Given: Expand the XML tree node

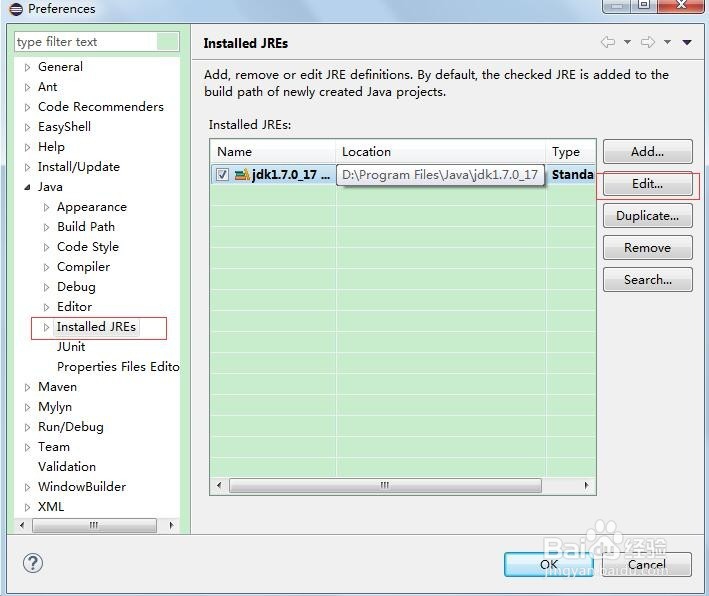Looking at the screenshot, I should click(x=27, y=507).
